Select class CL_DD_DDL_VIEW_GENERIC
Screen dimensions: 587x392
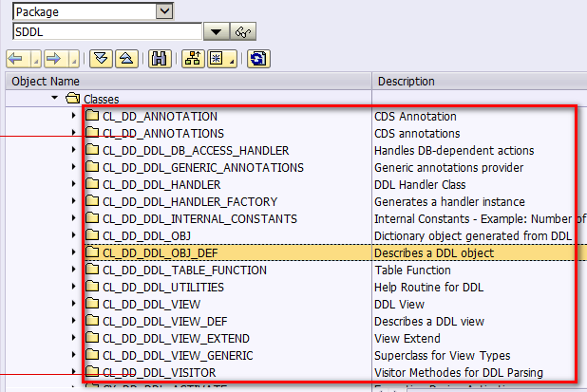click(x=178, y=356)
